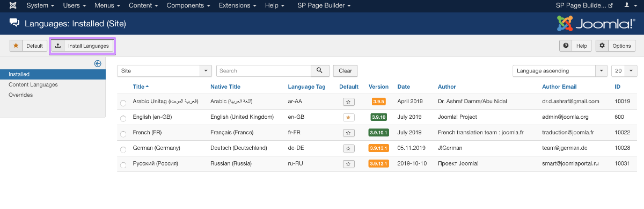Collapse sidebar with the blue arrow icon
Image resolution: width=644 pixels, height=209 pixels.
tap(98, 63)
